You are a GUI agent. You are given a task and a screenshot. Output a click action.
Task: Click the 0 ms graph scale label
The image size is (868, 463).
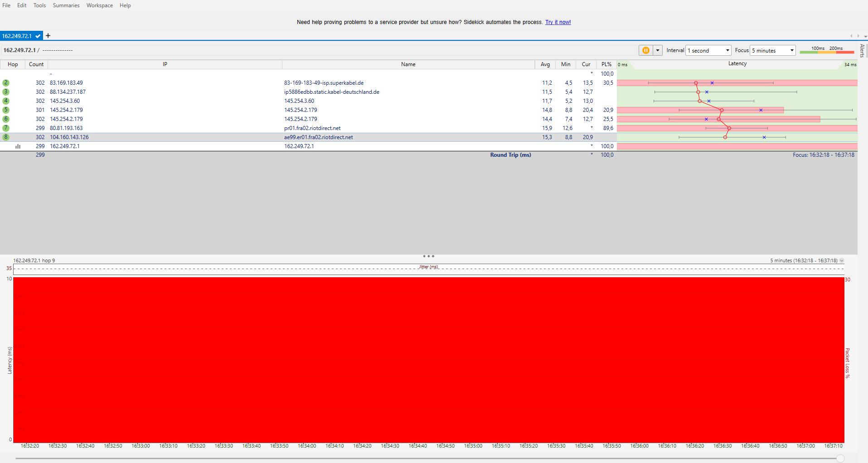click(623, 65)
